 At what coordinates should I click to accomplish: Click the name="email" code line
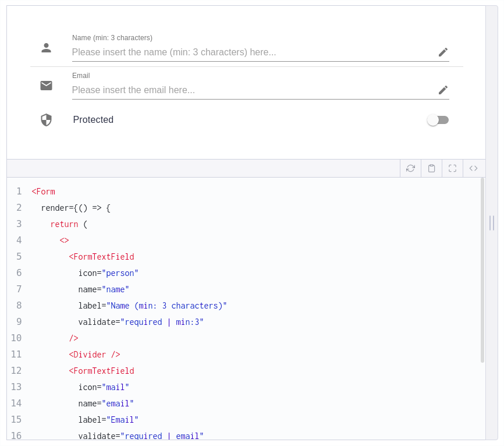pos(106,403)
